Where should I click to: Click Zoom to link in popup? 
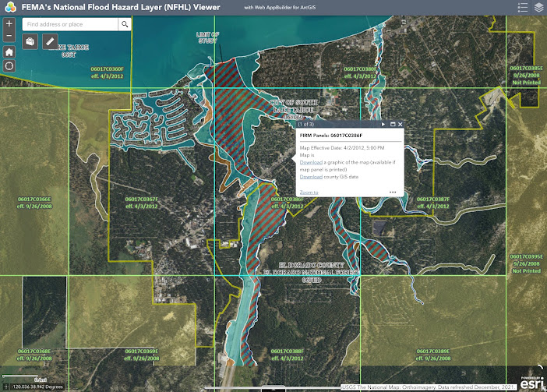(309, 192)
